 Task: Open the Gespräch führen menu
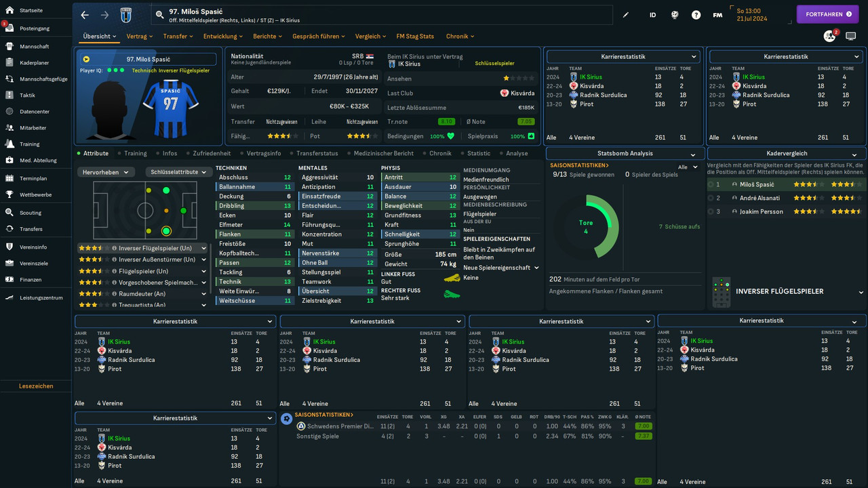click(x=319, y=37)
